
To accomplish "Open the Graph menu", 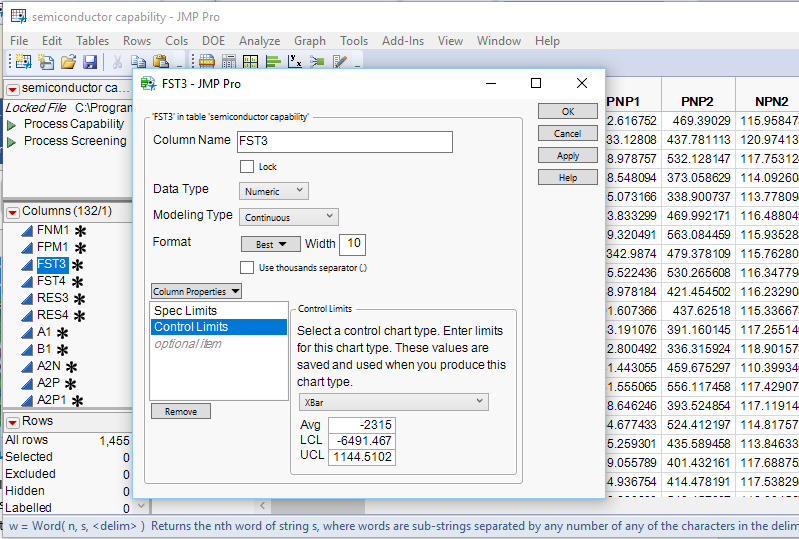I will point(310,41).
